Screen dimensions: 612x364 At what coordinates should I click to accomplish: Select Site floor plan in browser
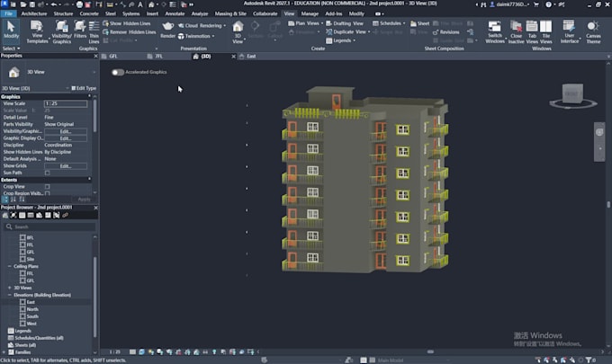[x=30, y=259]
